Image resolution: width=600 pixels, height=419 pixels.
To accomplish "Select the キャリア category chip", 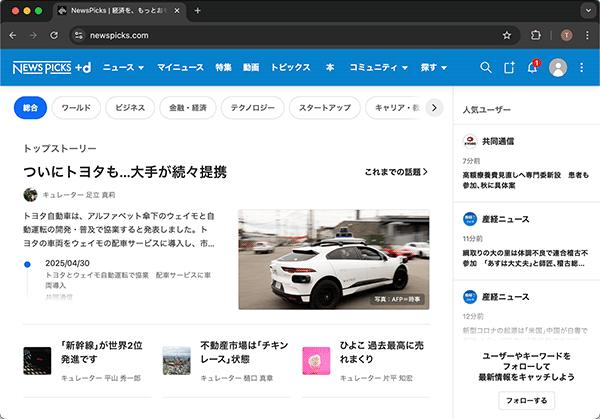I will click(394, 108).
